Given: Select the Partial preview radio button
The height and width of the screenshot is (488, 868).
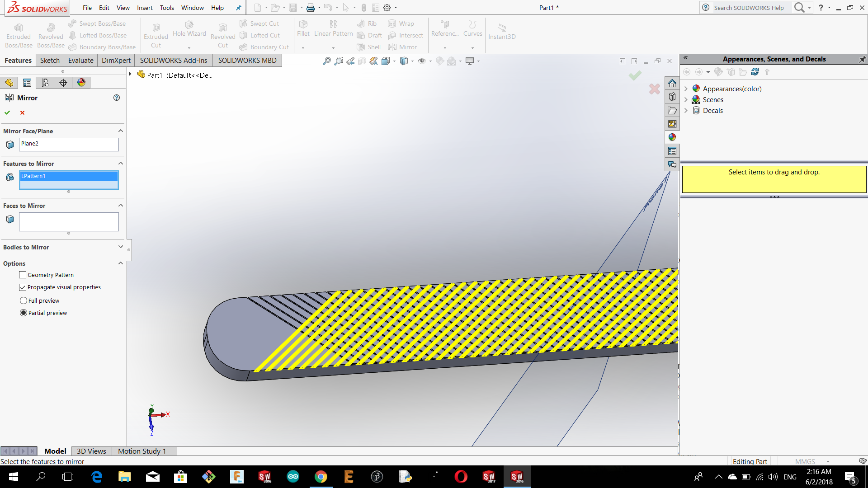Looking at the screenshot, I should coord(24,313).
